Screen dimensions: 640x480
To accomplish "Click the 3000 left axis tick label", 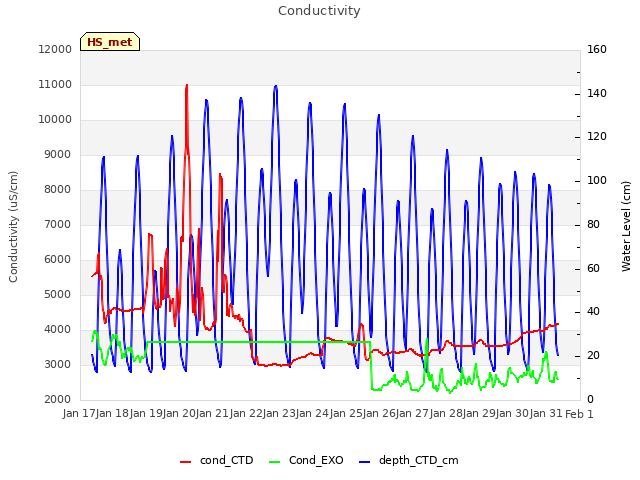I will click(58, 364).
